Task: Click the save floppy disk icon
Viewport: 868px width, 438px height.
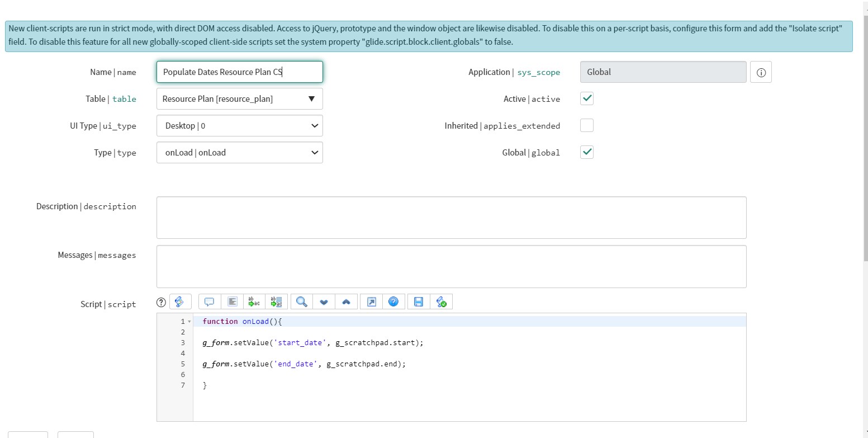Action: tap(418, 302)
